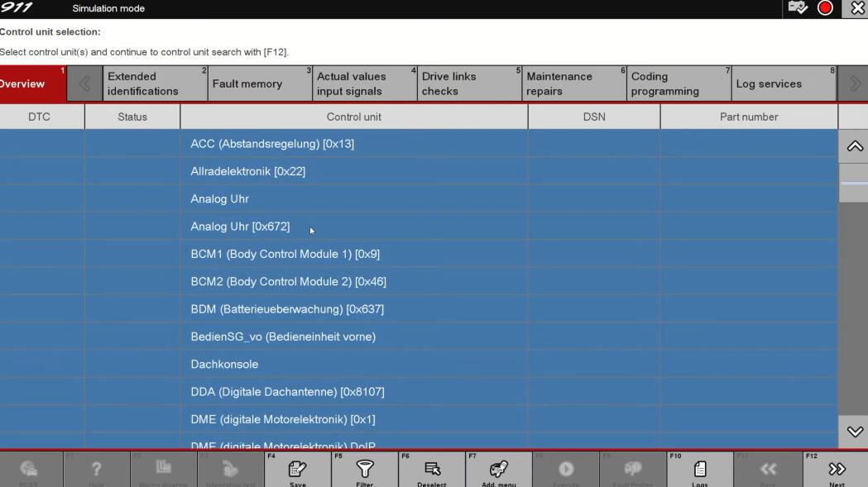The height and width of the screenshot is (487, 868).
Task: Open the Coding programming tab
Action: [x=678, y=84]
